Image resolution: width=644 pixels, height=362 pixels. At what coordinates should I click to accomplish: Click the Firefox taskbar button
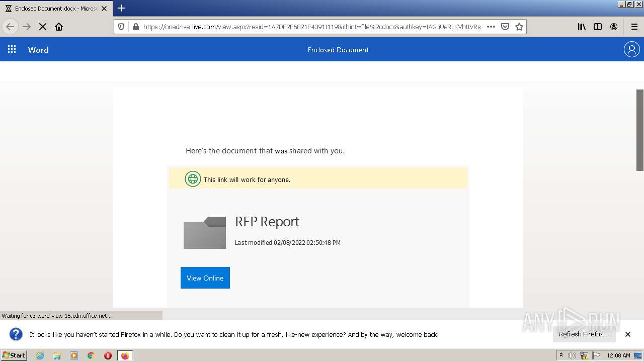[x=125, y=355]
